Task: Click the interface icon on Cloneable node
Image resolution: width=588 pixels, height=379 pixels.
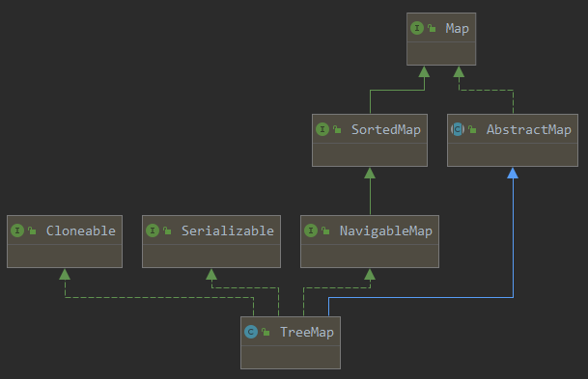Action: point(17,230)
